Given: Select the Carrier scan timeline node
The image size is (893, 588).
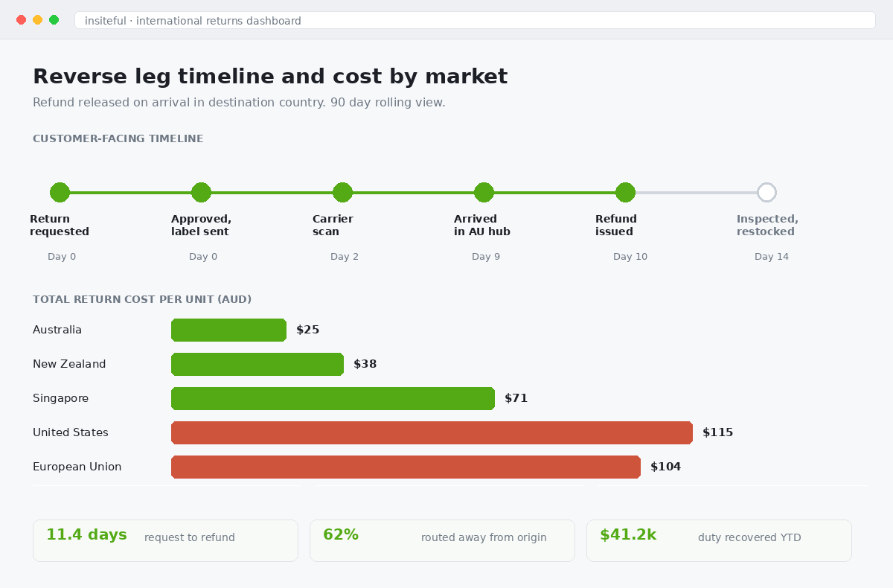Looking at the screenshot, I should (x=342, y=193).
